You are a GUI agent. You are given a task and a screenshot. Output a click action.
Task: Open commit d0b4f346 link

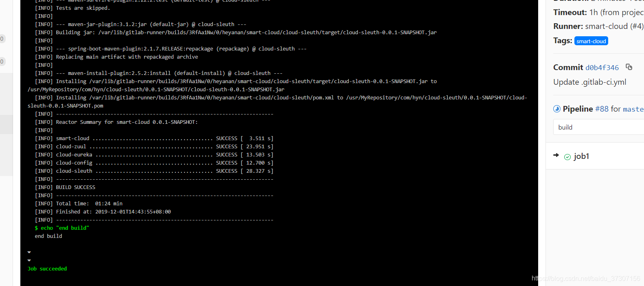pyautogui.click(x=602, y=68)
